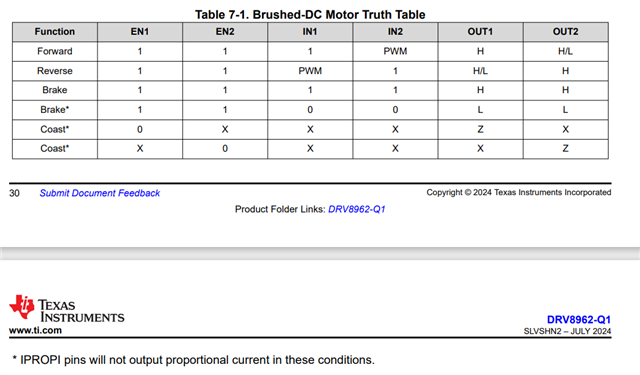
Task: Select the EN1 column header
Action: click(x=140, y=32)
